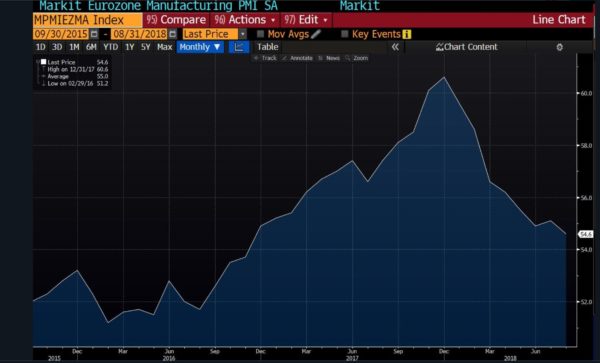600x363 pixels.
Task: Select the 3D time range
Action: (x=57, y=47)
